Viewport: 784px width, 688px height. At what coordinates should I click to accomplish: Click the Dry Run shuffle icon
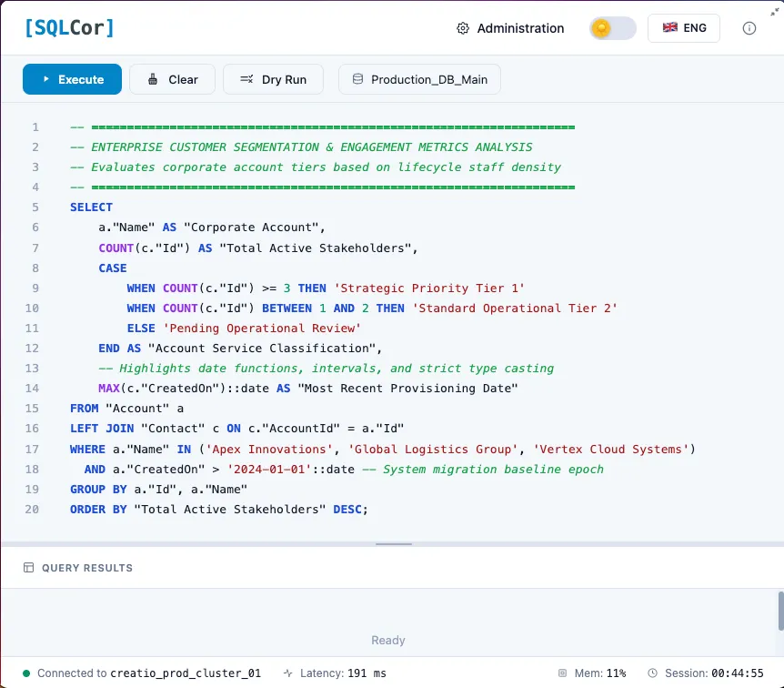[x=246, y=79]
